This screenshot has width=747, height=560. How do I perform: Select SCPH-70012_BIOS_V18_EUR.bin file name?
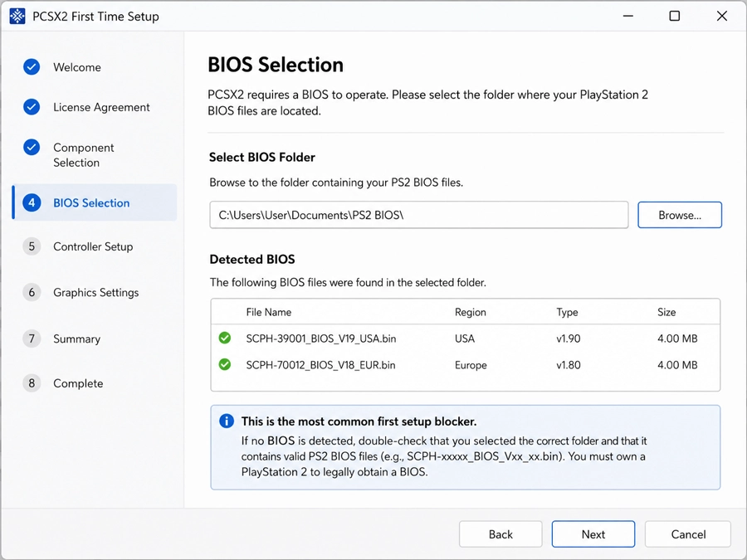(x=320, y=365)
